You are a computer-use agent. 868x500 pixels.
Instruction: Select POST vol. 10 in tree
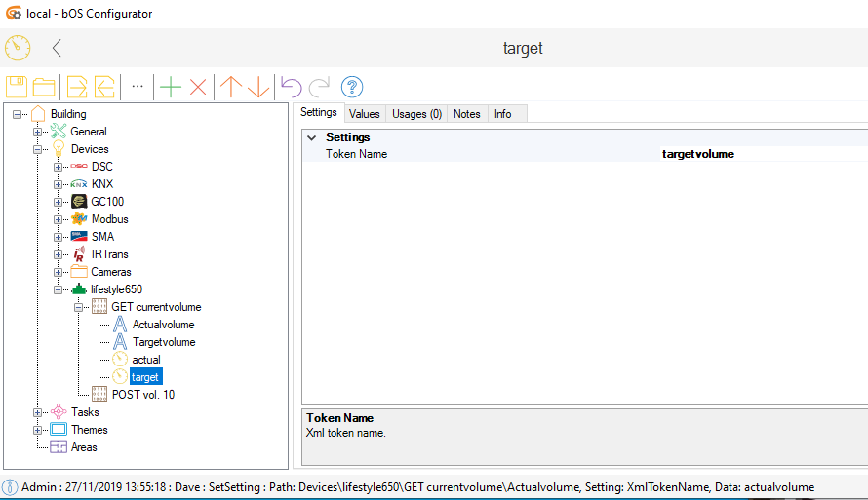[x=143, y=395]
